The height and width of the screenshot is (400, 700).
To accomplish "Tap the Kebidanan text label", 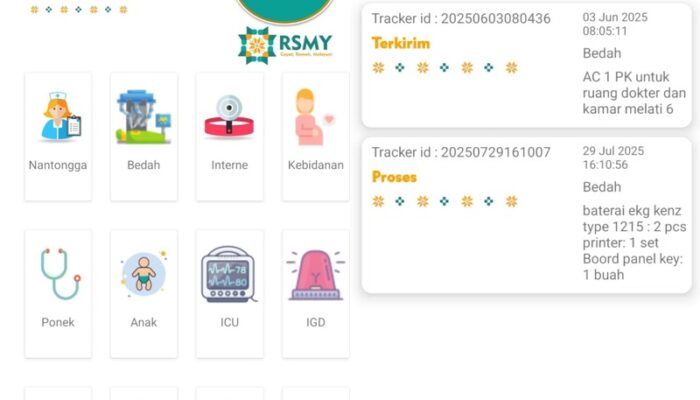I will click(x=315, y=165).
